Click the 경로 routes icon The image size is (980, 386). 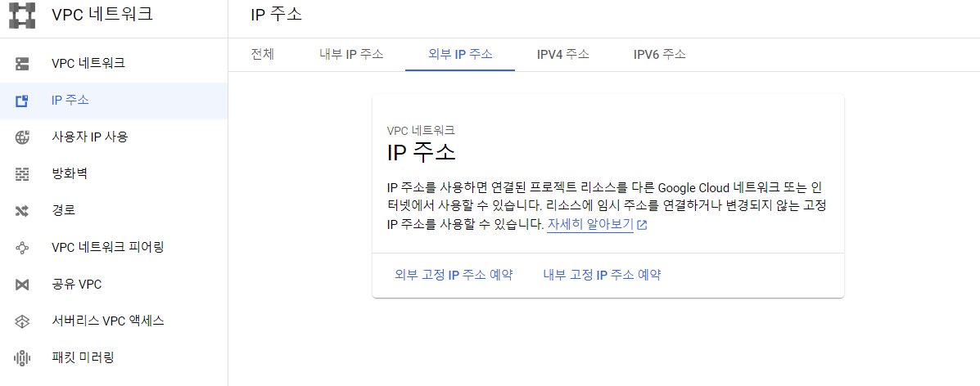[x=22, y=211]
